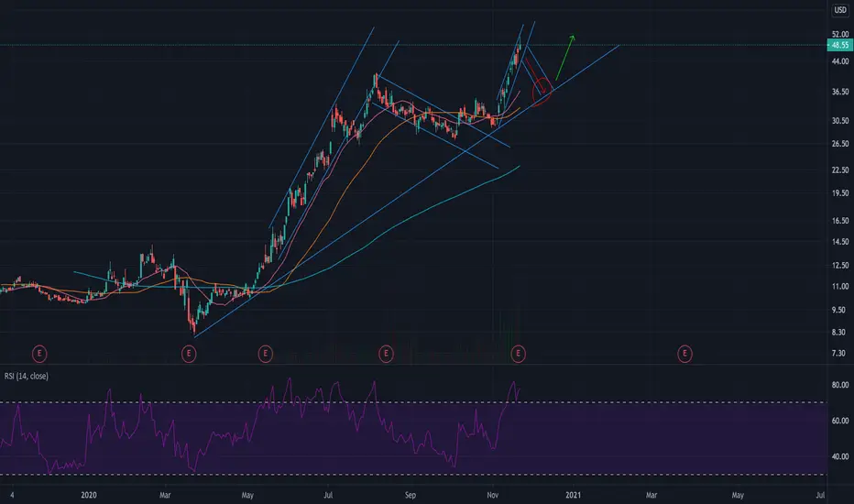Click the Mar label following 2021
This screenshot has width=854, height=504.
click(651, 495)
